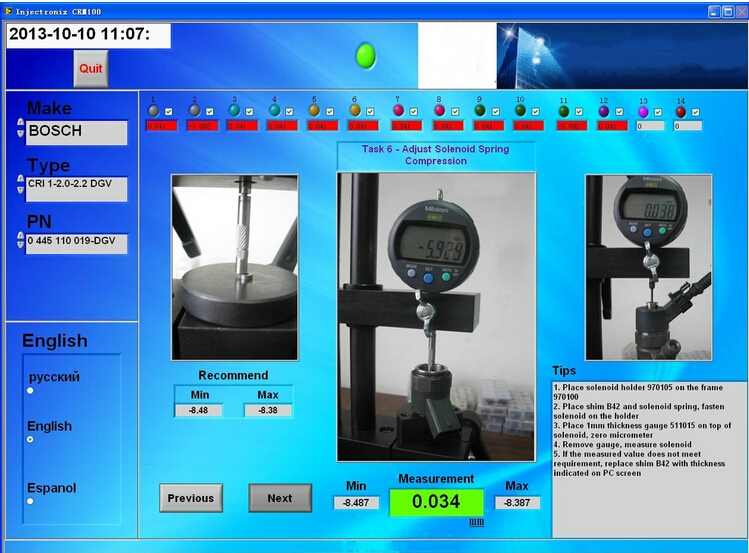
Task: Toggle checkbox for step 5
Action: pyautogui.click(x=330, y=111)
